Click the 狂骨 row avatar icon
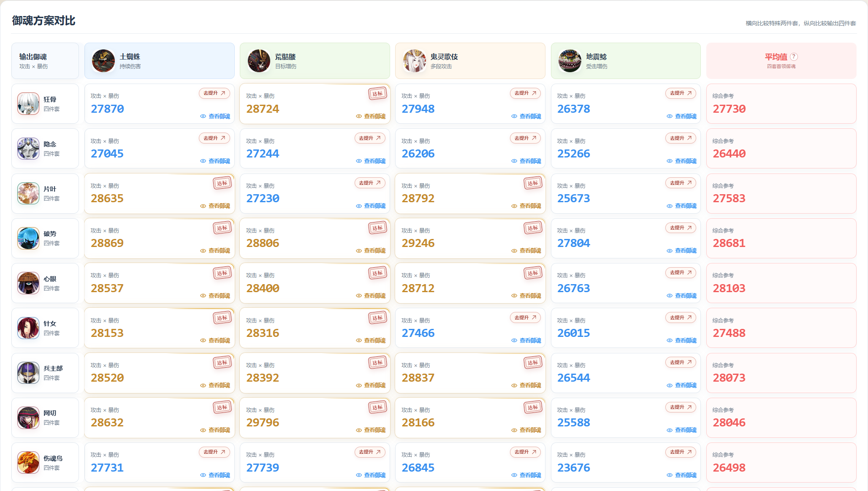The width and height of the screenshot is (868, 491). pos(28,104)
